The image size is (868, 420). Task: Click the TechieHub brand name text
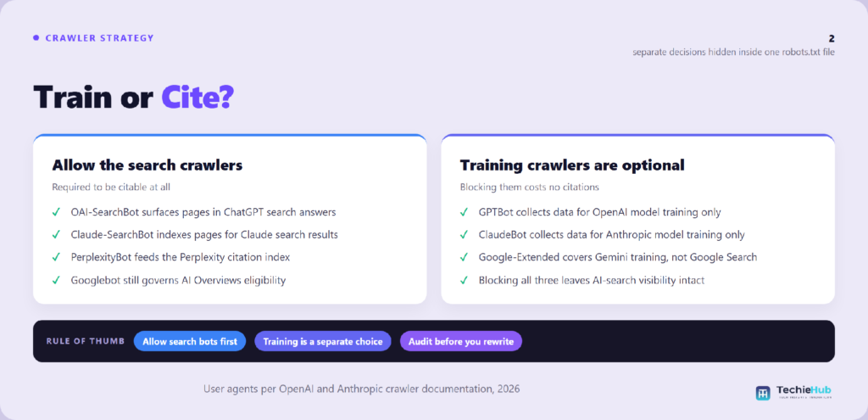pos(805,389)
